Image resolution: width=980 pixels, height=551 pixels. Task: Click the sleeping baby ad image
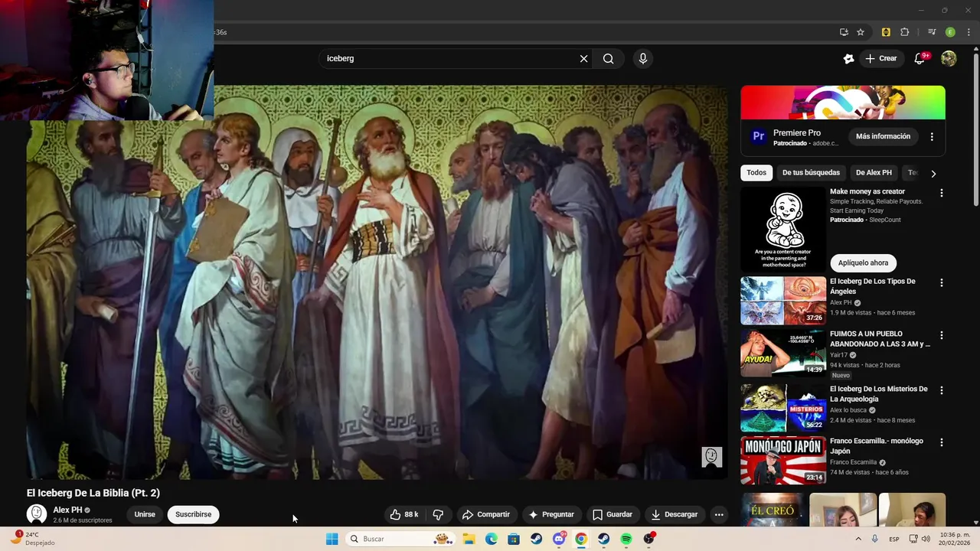[x=783, y=230]
